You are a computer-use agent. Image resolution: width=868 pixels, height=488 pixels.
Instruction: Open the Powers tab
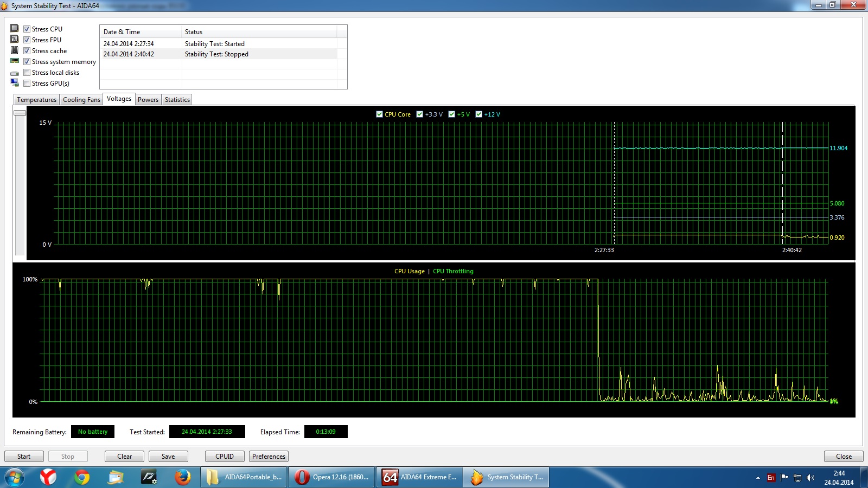[148, 100]
